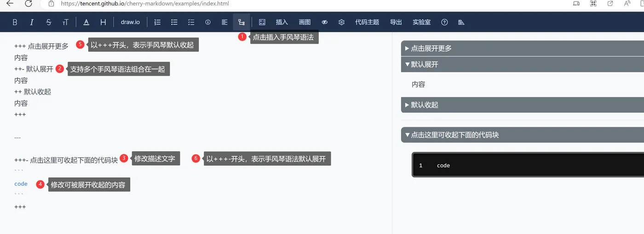The width and height of the screenshot is (644, 234).
Task: Click the triangle ruler icon after help
Action: (x=461, y=22)
